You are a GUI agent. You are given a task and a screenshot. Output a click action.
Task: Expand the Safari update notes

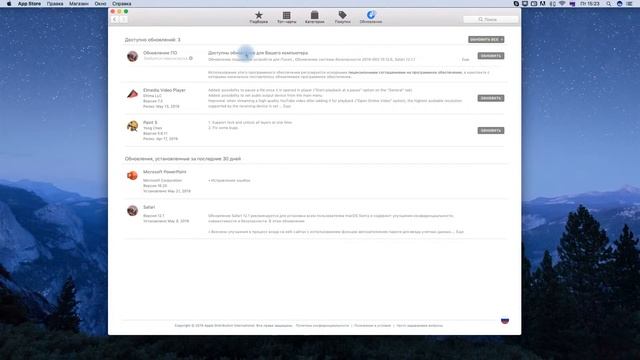click(460, 232)
